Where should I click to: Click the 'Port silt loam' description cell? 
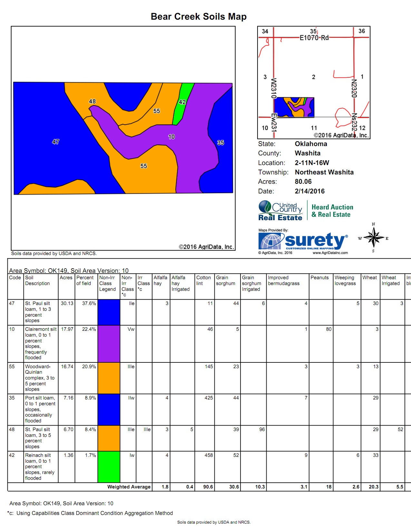coord(40,409)
